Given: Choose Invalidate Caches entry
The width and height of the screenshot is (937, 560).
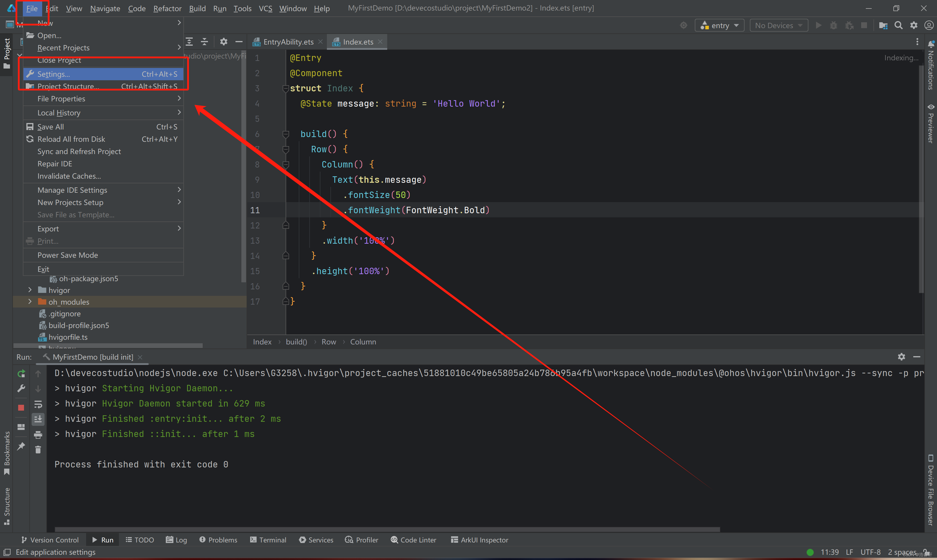Looking at the screenshot, I should [x=103, y=176].
